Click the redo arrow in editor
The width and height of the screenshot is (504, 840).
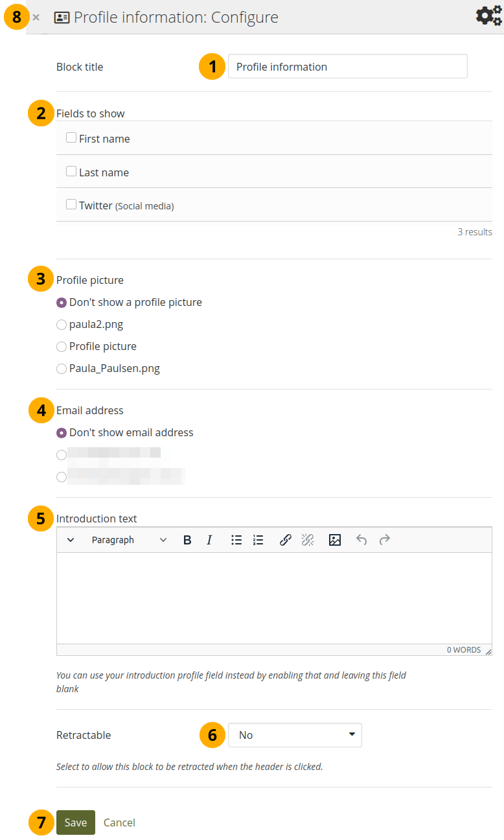pyautogui.click(x=385, y=540)
